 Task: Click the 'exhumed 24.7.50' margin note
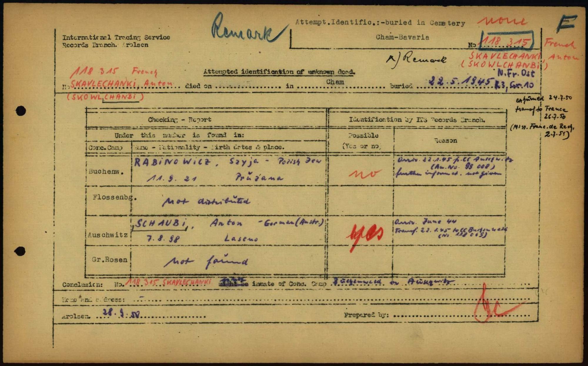pyautogui.click(x=543, y=98)
